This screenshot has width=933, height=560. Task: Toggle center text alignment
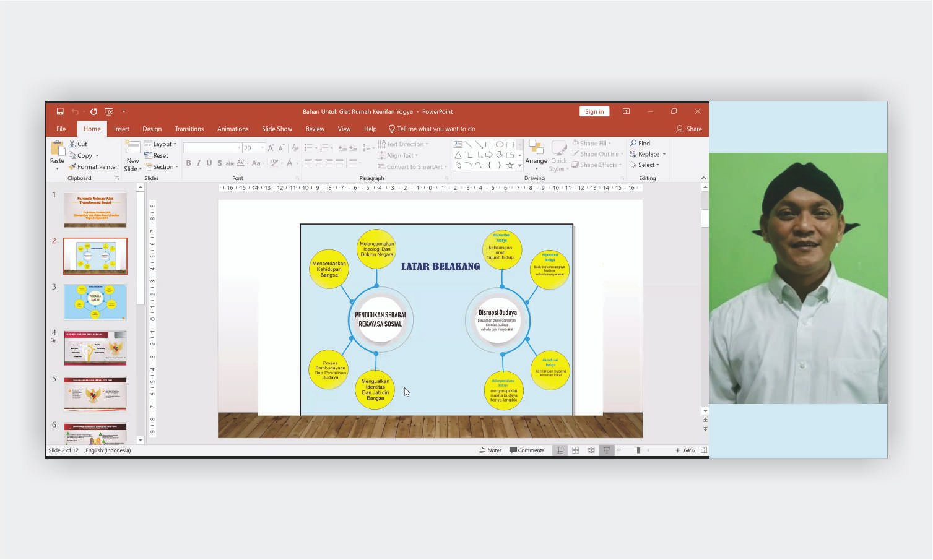point(319,163)
